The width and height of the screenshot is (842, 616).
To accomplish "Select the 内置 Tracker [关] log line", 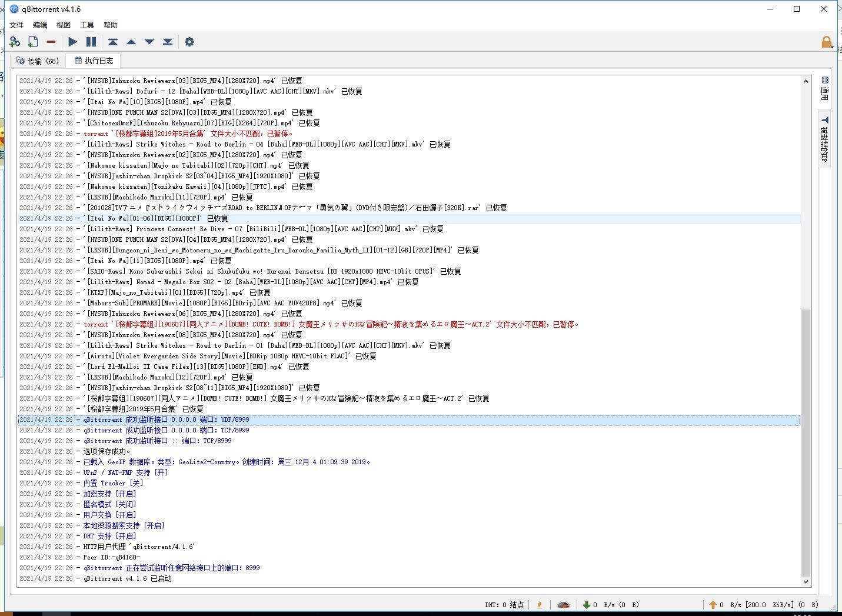I will coord(409,483).
